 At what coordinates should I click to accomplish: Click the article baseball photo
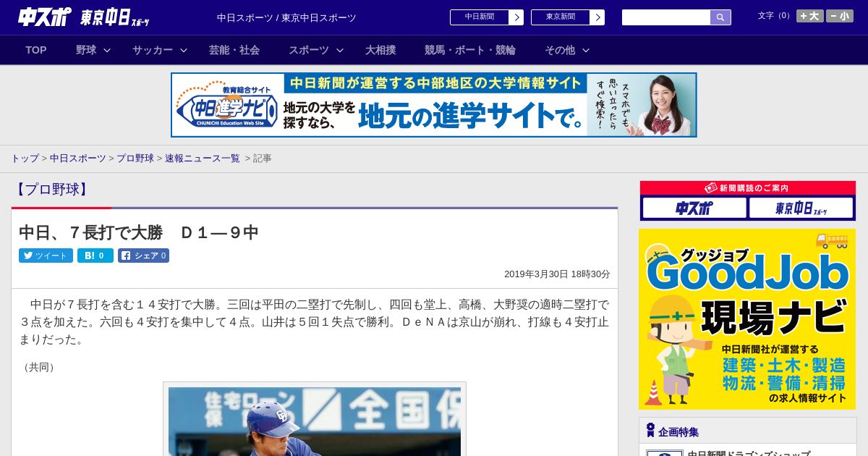315,421
